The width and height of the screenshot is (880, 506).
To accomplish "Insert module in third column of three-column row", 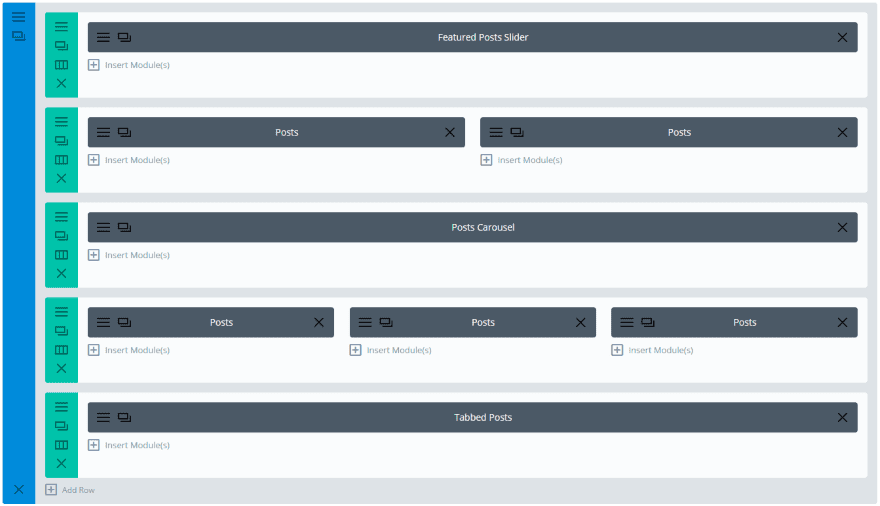I will 652,350.
